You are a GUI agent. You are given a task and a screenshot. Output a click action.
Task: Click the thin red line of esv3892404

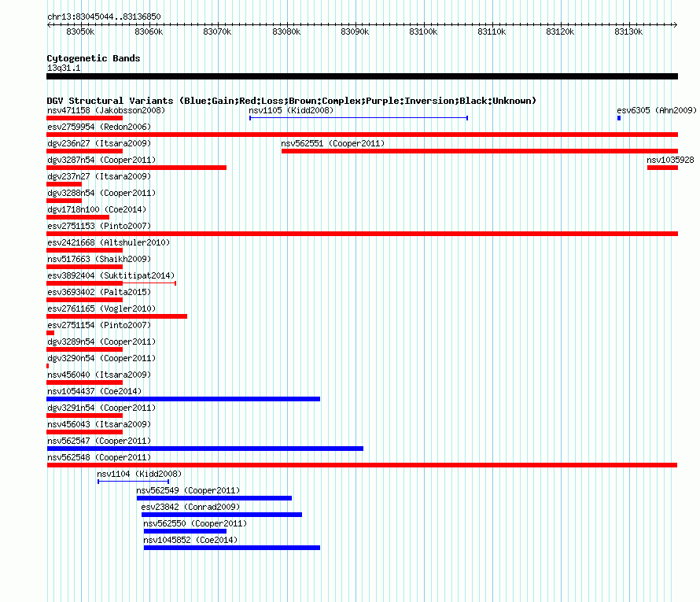point(149,283)
